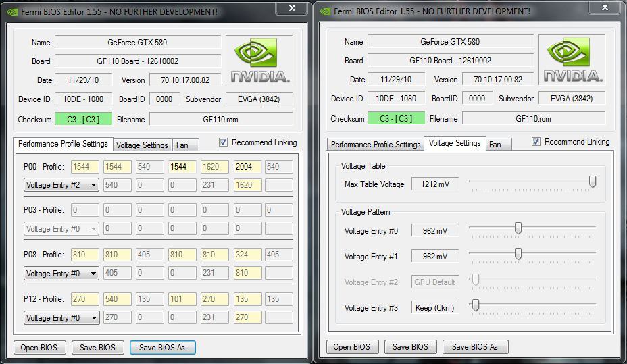Click the NVIDIA logo in left window

pos(259,60)
